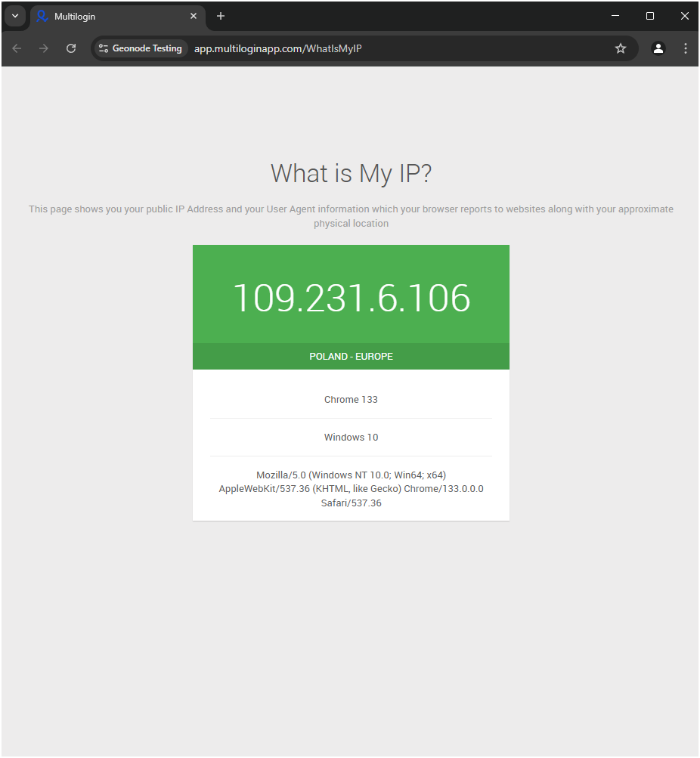Click the back navigation arrow
Viewport: 700px width, 758px height.
[x=16, y=48]
